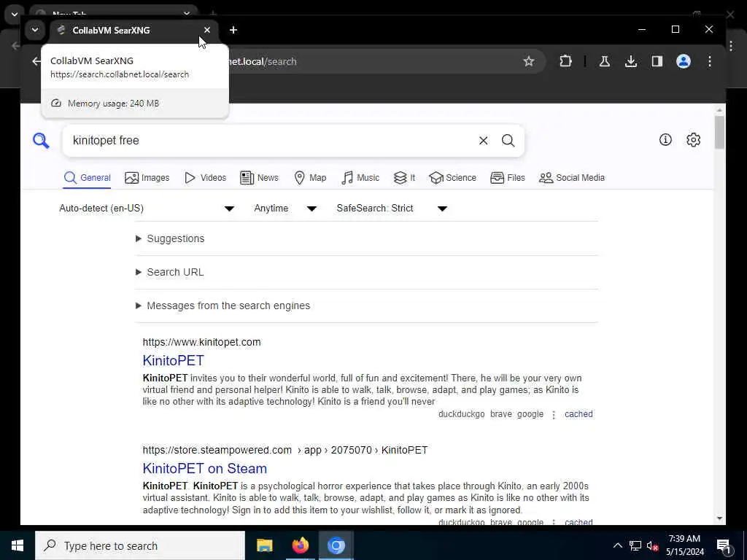Open the browser Extensions puzzle icon
This screenshot has width=747, height=560.
click(x=565, y=61)
